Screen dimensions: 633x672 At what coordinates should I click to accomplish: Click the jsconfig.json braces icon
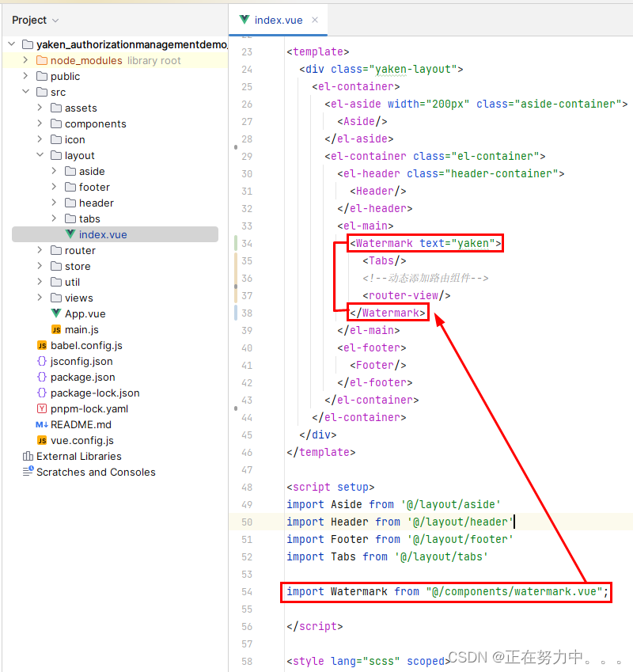(42, 361)
